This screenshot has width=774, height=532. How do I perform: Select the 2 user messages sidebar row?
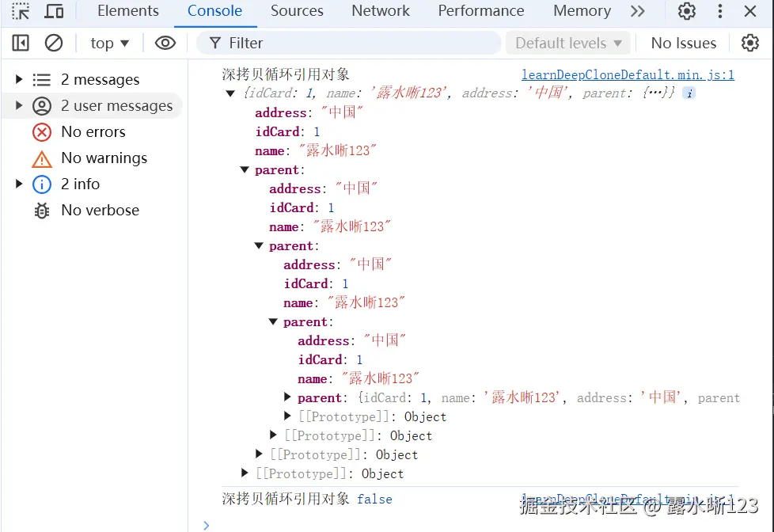click(93, 106)
